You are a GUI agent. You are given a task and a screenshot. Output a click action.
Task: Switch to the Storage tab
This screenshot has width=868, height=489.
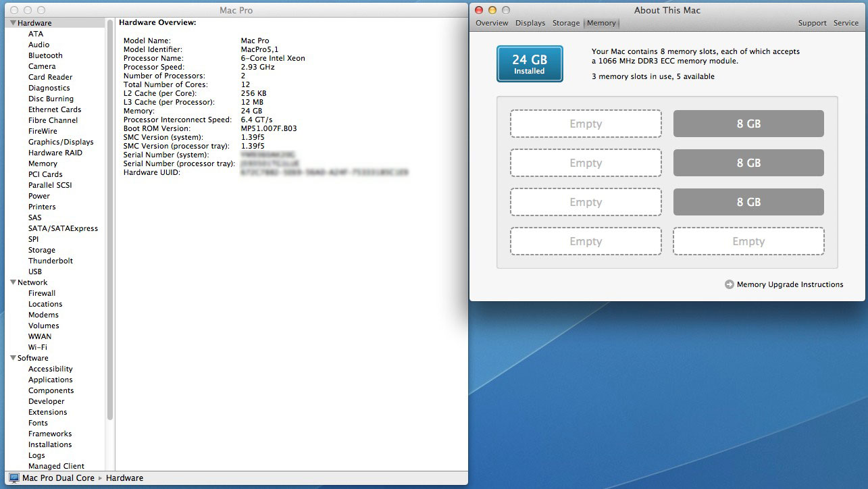[x=566, y=23]
